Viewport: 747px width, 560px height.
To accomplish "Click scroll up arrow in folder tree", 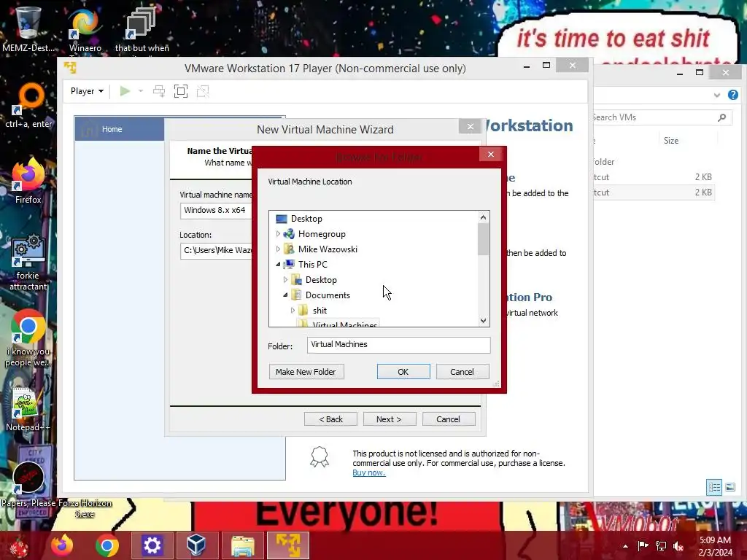I will 483,217.
